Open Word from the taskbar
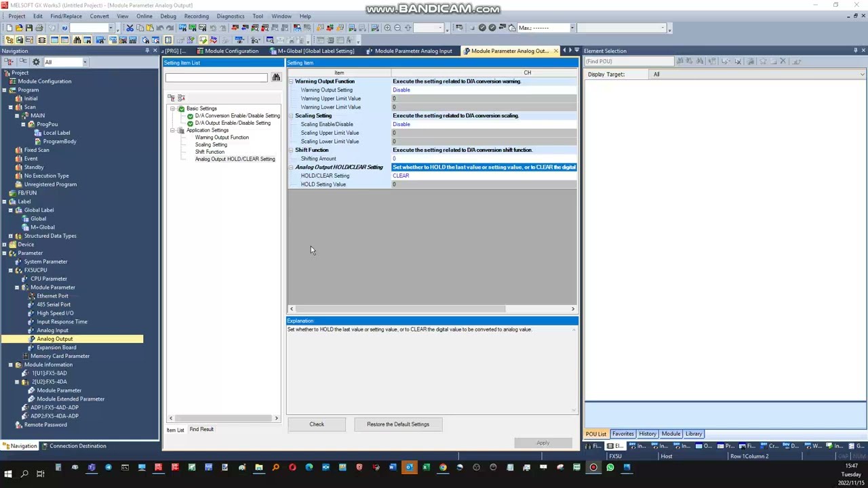Screen dimensions: 868x488 tap(393, 467)
